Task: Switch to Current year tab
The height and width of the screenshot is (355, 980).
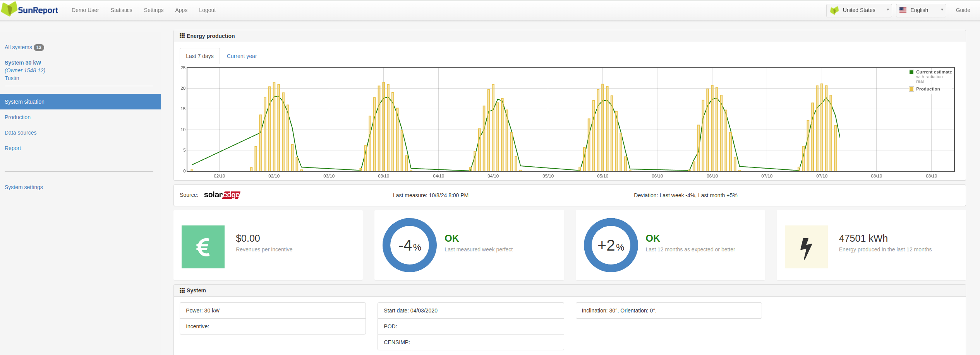Action: coord(242,56)
